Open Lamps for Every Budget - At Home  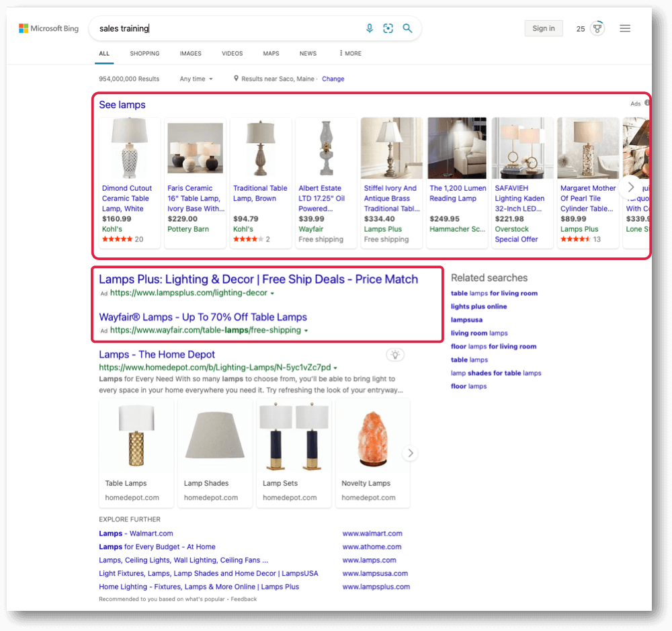[x=157, y=546]
